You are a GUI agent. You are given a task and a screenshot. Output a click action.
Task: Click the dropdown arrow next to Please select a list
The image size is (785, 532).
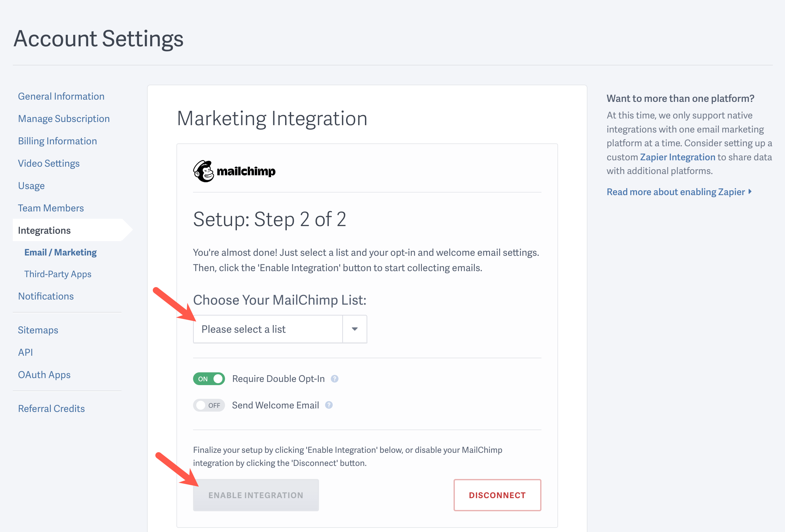coord(354,329)
